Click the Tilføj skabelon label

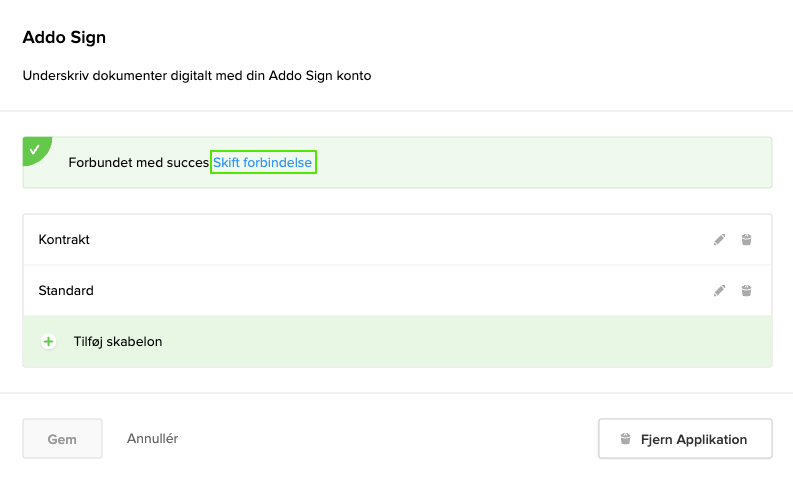(118, 342)
